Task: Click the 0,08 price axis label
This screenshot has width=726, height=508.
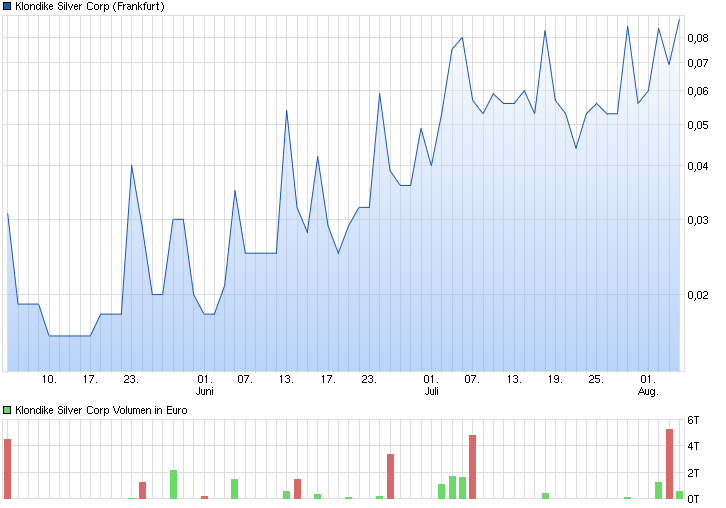Action: [698, 38]
